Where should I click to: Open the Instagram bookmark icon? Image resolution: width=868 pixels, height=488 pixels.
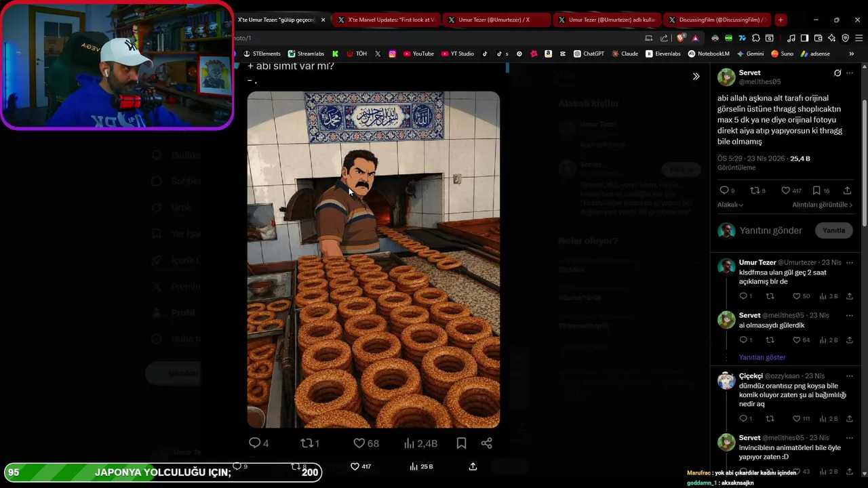coord(392,54)
